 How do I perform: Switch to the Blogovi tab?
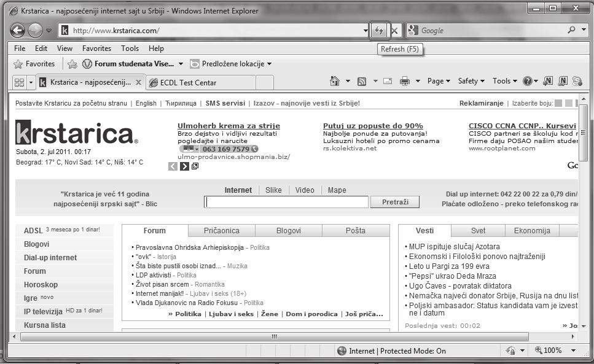(x=289, y=231)
